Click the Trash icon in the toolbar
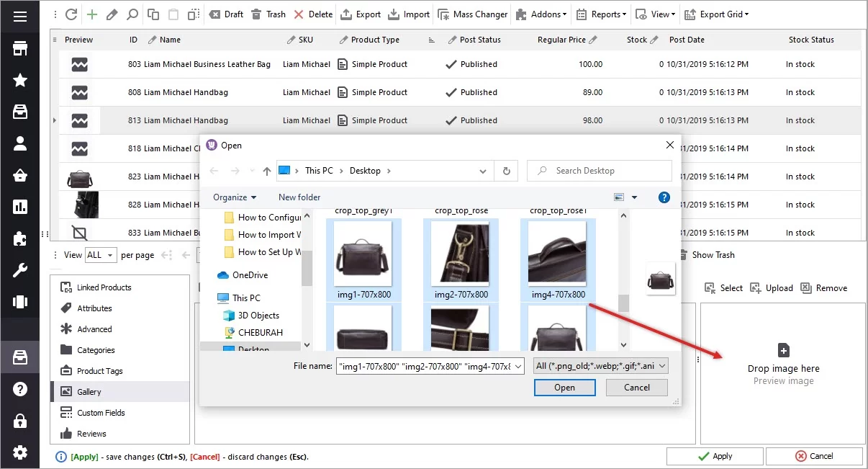The image size is (868, 469). point(266,14)
